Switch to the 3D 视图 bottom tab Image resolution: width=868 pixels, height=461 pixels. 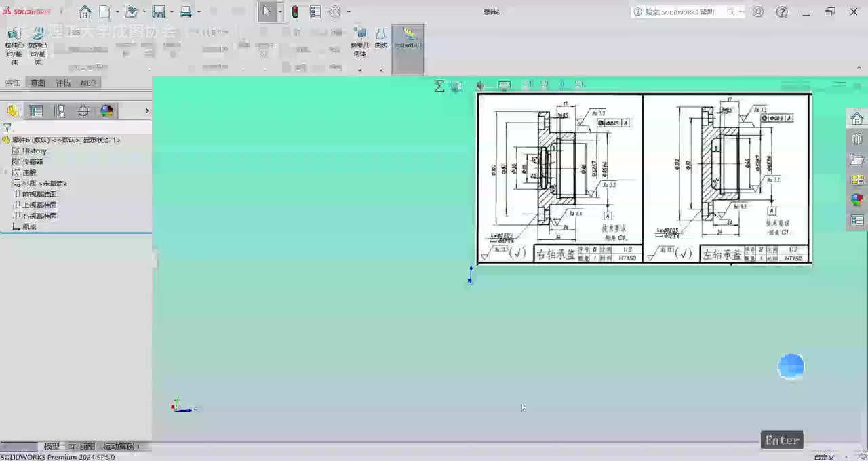(81, 447)
